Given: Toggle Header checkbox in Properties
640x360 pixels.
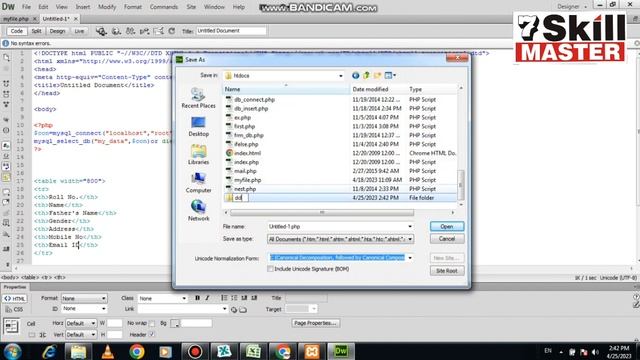Looking at the screenshot, I should [x=152, y=335].
